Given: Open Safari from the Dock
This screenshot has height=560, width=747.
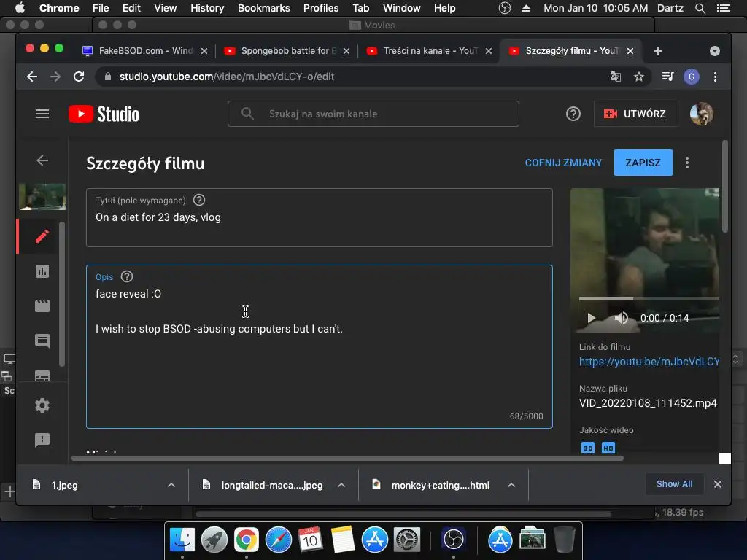Looking at the screenshot, I should point(278,540).
